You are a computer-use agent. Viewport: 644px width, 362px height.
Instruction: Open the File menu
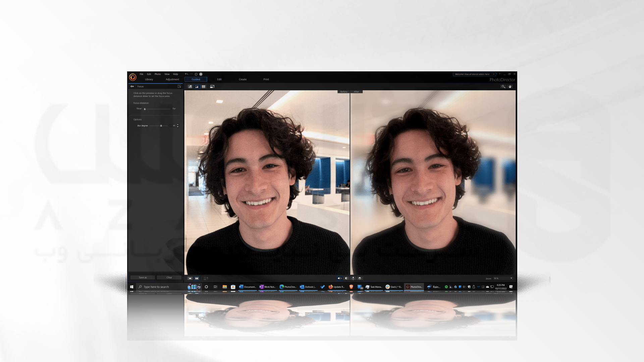point(142,74)
